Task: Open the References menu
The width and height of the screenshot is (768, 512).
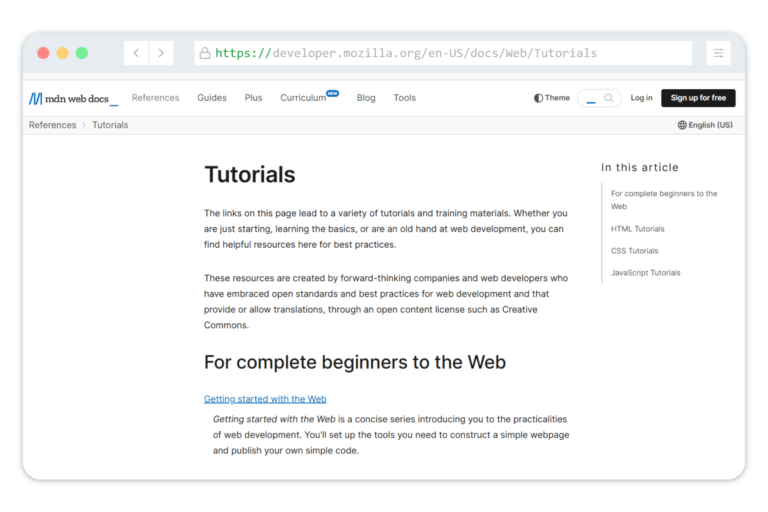Action: tap(155, 98)
